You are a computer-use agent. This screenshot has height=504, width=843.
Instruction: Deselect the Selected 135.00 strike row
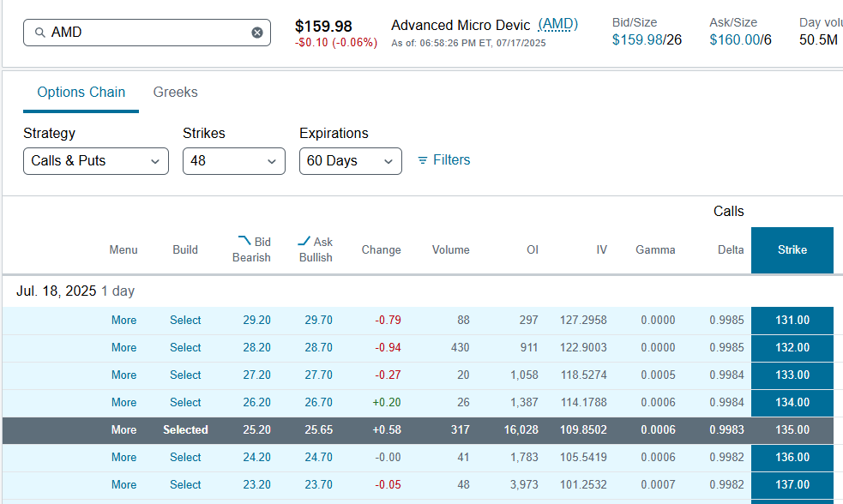(185, 429)
